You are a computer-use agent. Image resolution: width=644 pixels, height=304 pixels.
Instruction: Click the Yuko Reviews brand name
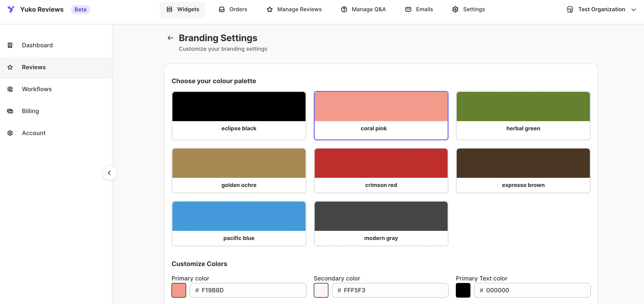pyautogui.click(x=42, y=9)
